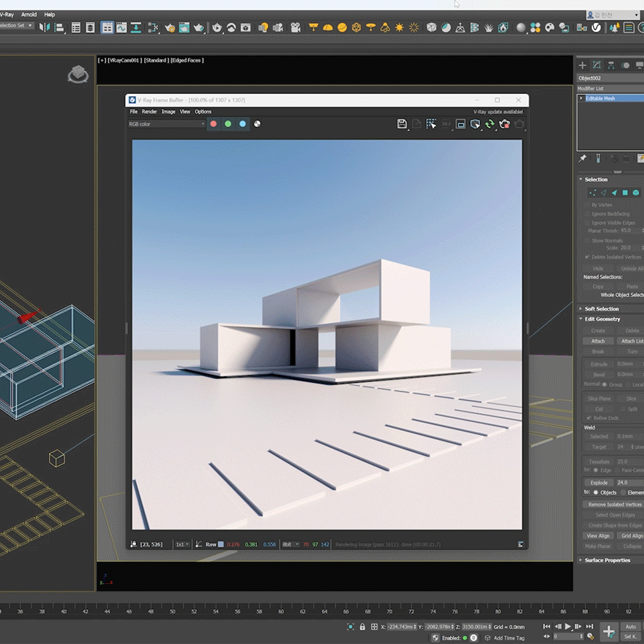Expand the Soft Selection rollout
The width and height of the screenshot is (644, 644).
601,309
